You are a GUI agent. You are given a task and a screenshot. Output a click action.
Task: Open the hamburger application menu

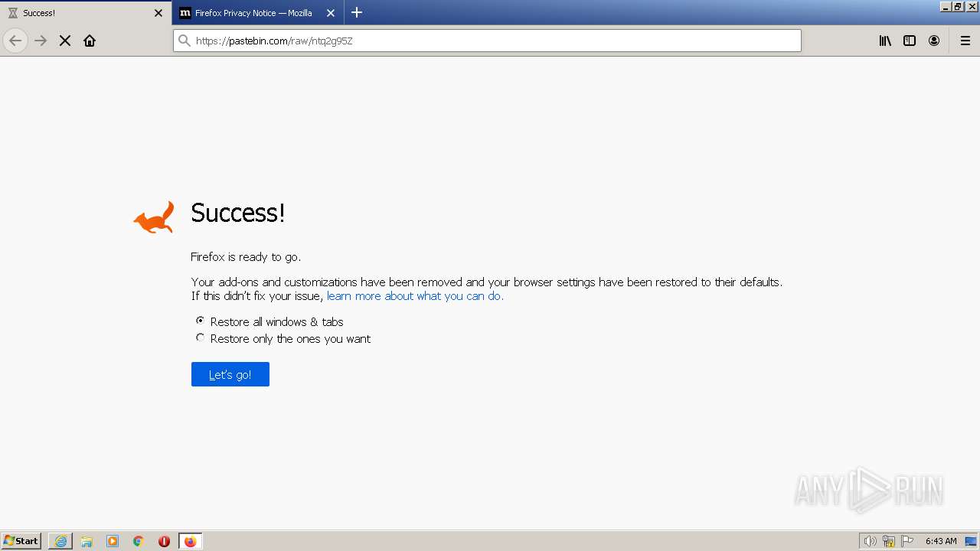pyautogui.click(x=965, y=41)
